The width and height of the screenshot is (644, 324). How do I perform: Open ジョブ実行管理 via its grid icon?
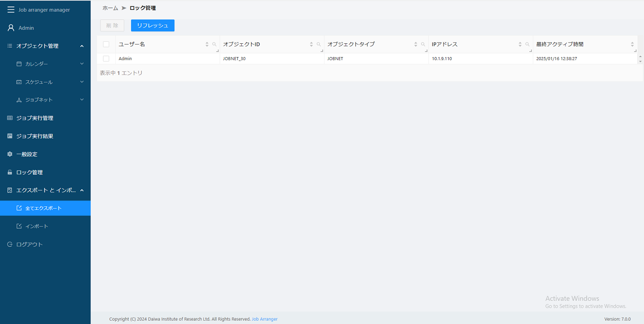(x=9, y=118)
